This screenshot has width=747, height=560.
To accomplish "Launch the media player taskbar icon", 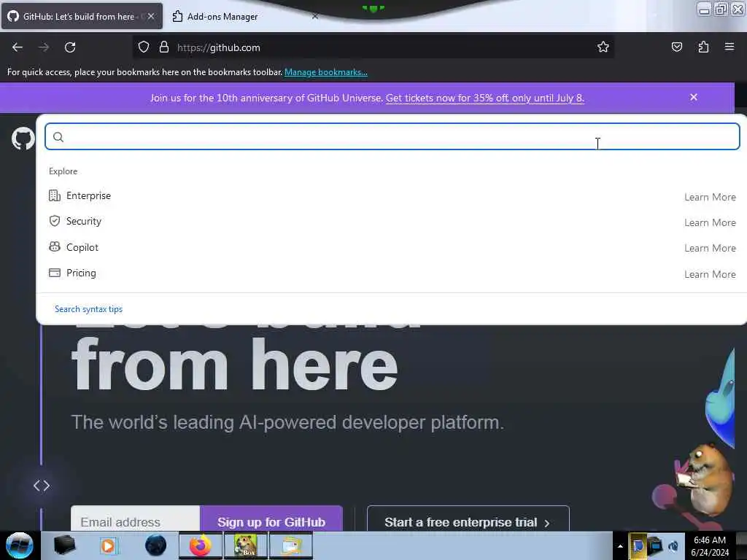I will pyautogui.click(x=109, y=545).
